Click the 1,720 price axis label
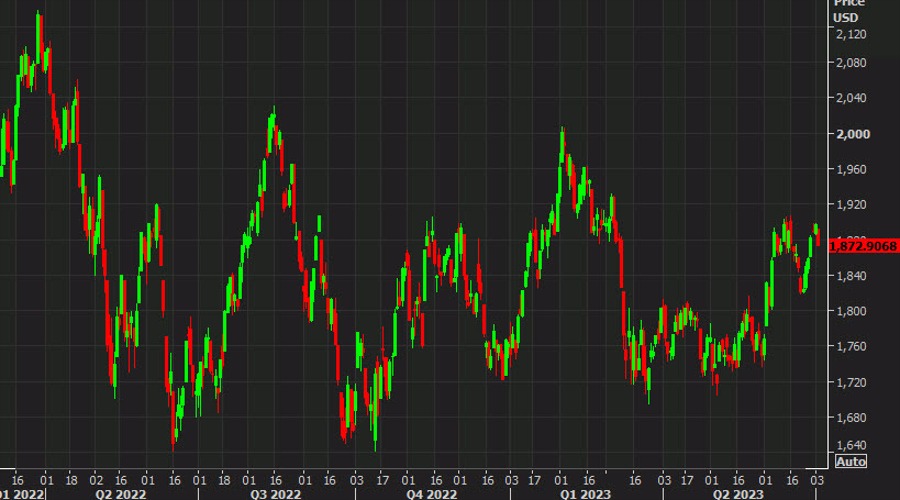Viewport: 900px width, 500px height. click(851, 383)
